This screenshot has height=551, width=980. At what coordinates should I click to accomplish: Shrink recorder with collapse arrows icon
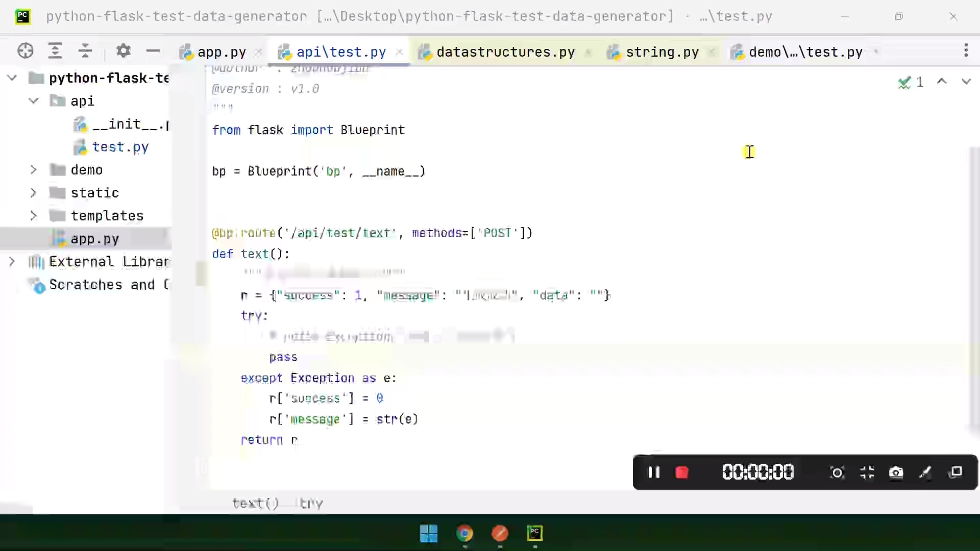tap(867, 472)
